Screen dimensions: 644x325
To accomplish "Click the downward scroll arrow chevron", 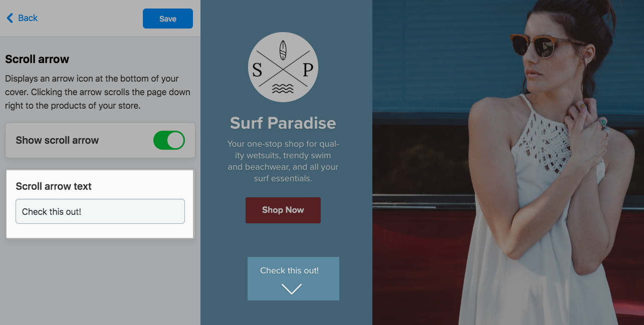I will click(x=292, y=289).
